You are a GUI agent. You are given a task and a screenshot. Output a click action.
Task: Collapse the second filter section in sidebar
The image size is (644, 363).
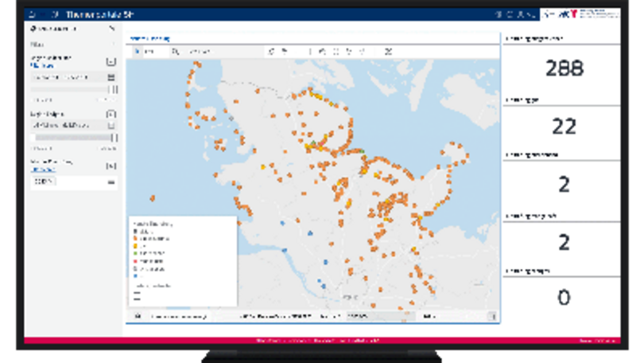click(111, 115)
